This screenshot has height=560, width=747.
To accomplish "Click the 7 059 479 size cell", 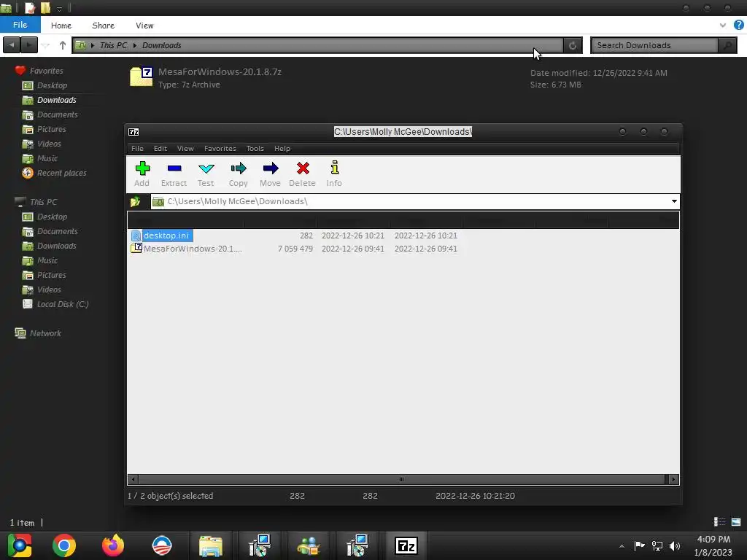I will pyautogui.click(x=295, y=249).
